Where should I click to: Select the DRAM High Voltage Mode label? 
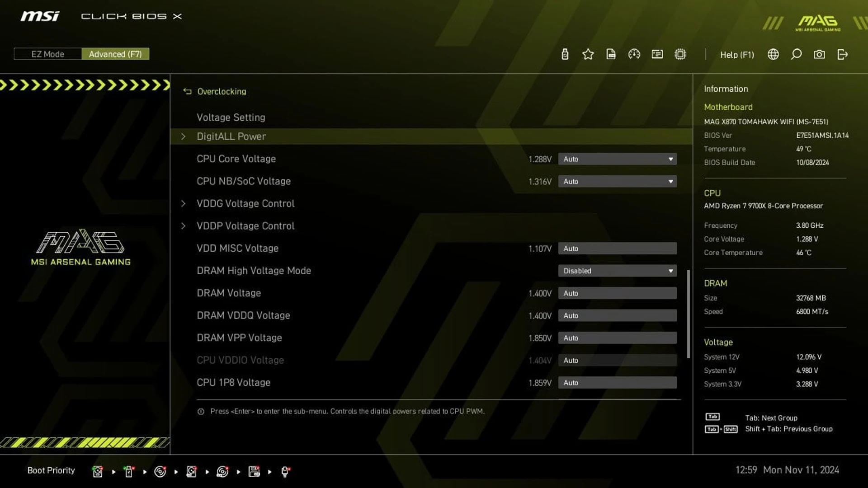tap(254, 271)
